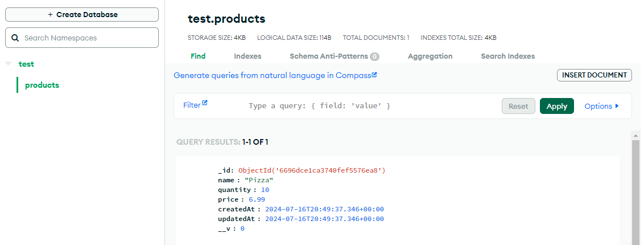
Task: Open Generate queries from natural language link
Action: coord(273,75)
